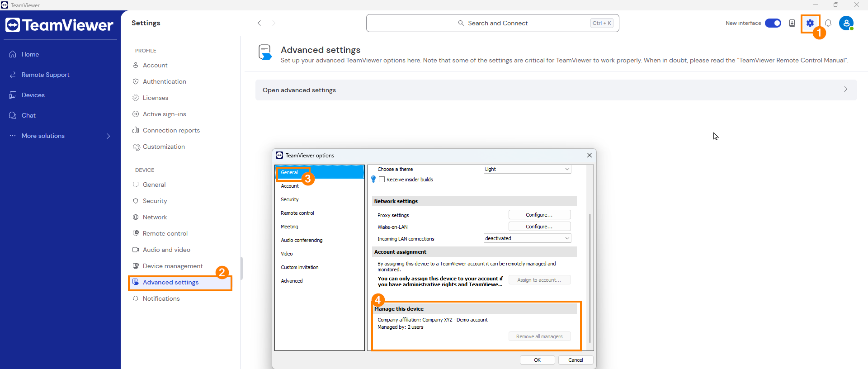This screenshot has width=868, height=369.
Task: Click the Connection reports chart icon
Action: (136, 130)
